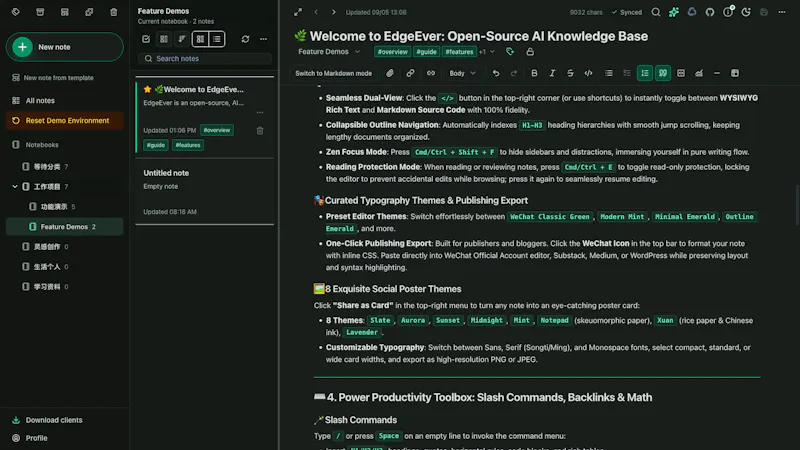Open the Feature Demos notebook dropdown under title
Viewport: 800px width, 450px height.
coord(329,52)
